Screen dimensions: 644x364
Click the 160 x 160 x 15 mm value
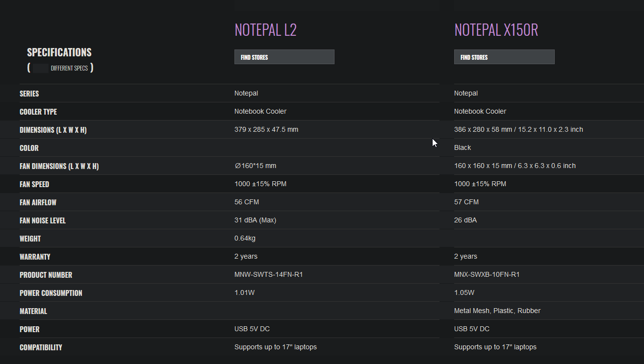(x=515, y=166)
